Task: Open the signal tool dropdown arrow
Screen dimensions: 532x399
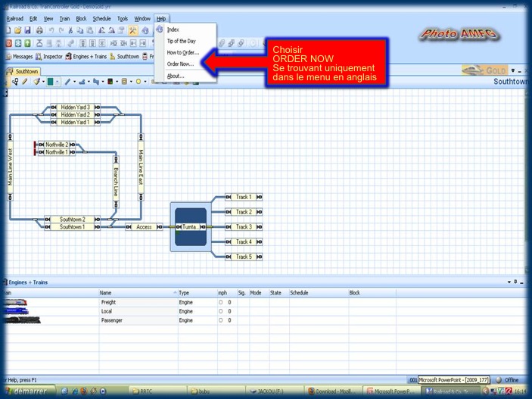Action: pyautogui.click(x=117, y=82)
